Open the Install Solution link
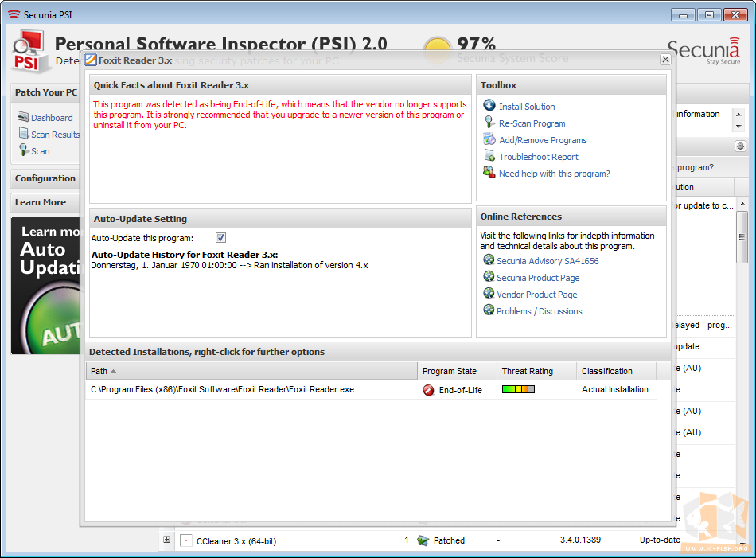 (x=527, y=107)
